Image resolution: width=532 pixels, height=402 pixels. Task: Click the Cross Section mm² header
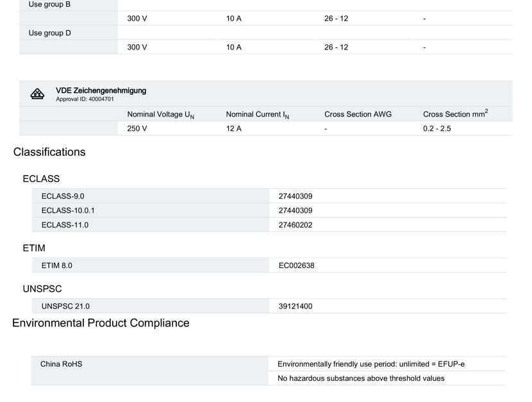tap(455, 113)
